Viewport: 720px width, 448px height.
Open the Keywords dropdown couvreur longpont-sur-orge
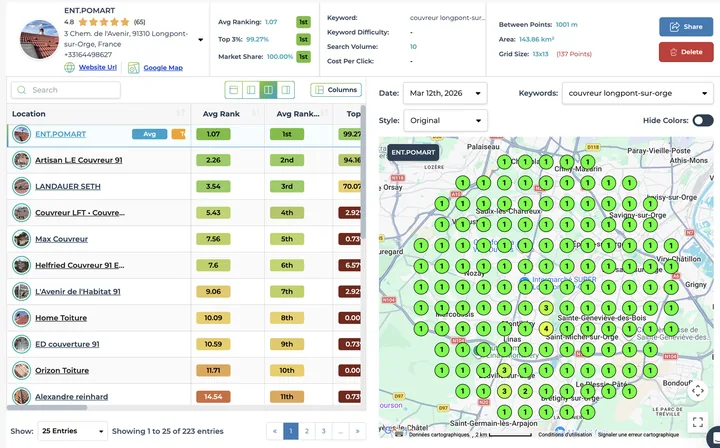click(x=638, y=93)
